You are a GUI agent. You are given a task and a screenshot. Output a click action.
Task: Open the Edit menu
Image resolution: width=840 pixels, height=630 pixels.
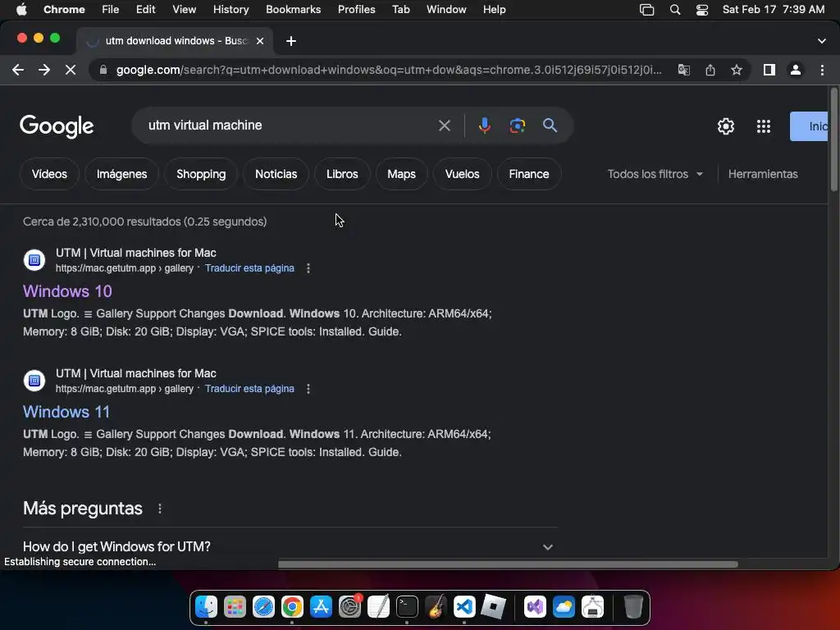pos(145,10)
